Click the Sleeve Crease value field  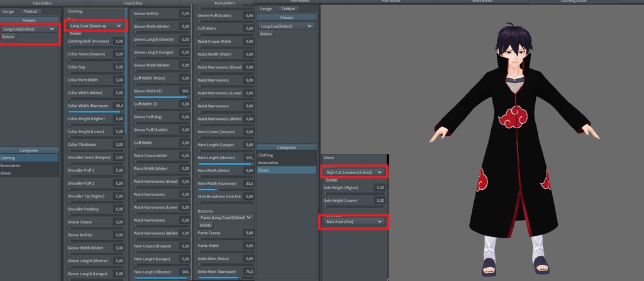coord(118,222)
